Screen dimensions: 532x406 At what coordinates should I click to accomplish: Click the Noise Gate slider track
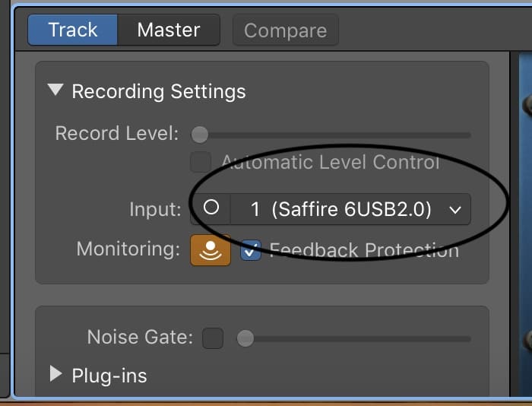tap(354, 338)
